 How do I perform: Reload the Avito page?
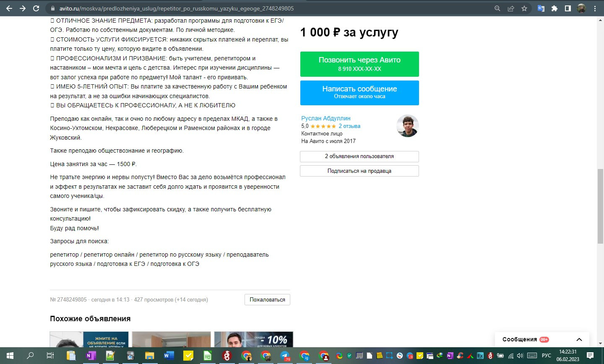tap(36, 8)
